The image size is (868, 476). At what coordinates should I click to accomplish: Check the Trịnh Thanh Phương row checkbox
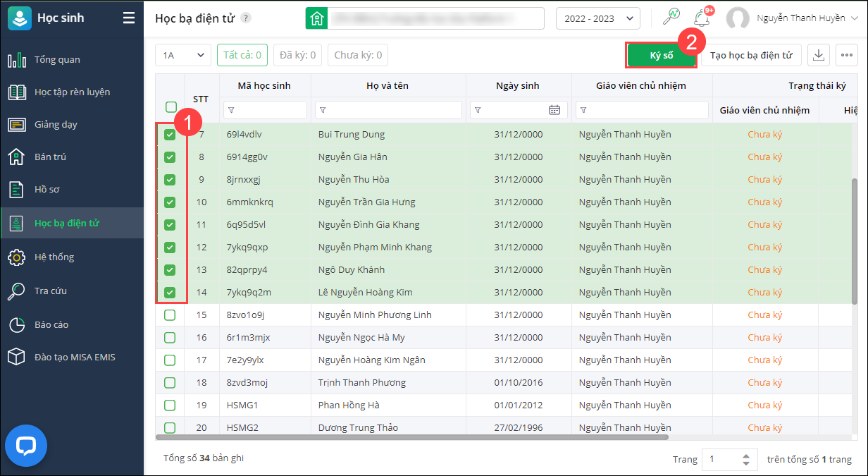point(170,383)
